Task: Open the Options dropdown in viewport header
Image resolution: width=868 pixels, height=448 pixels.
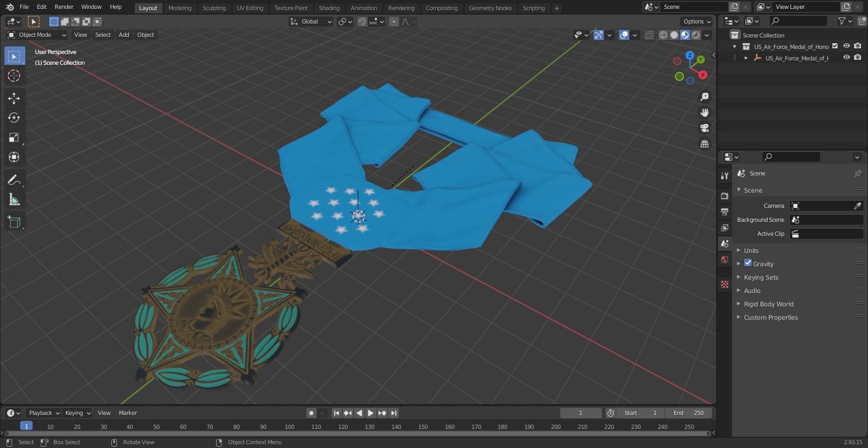Action: (696, 22)
